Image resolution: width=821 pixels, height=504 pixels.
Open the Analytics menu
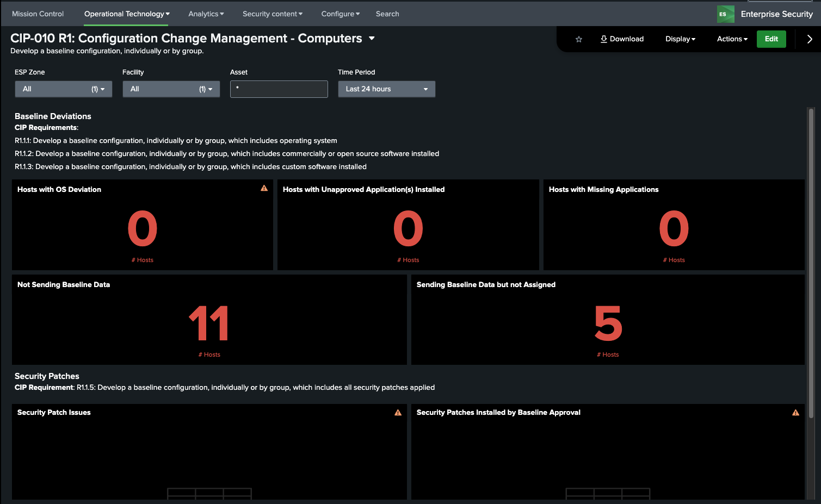tap(206, 14)
